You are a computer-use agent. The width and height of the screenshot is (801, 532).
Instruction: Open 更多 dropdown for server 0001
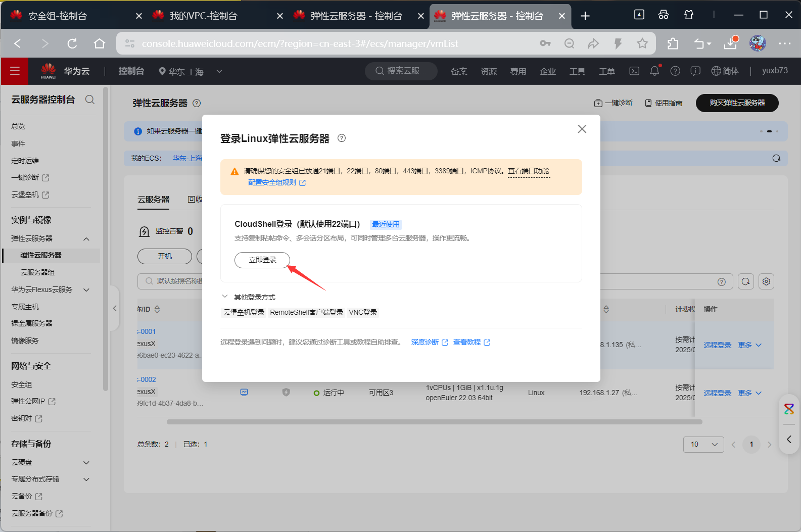point(749,345)
